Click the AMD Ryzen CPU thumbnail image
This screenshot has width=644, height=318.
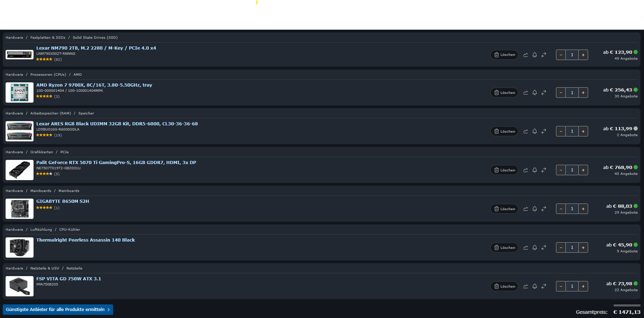click(x=20, y=93)
